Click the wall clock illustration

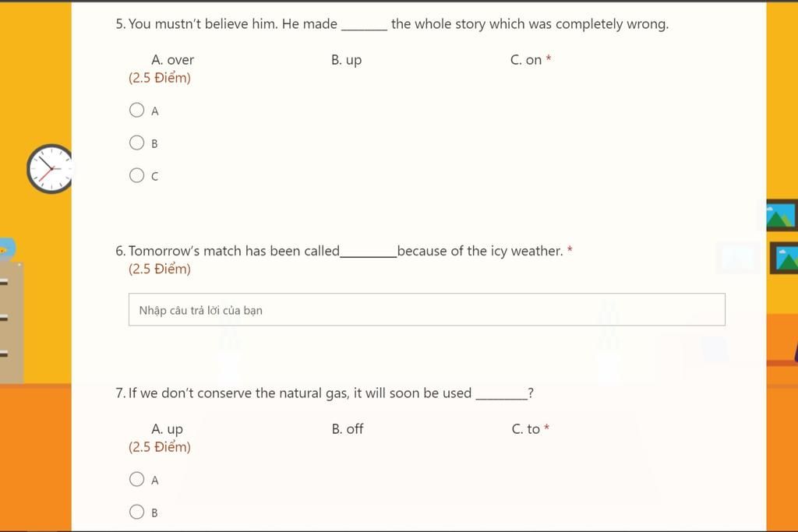tap(50, 169)
